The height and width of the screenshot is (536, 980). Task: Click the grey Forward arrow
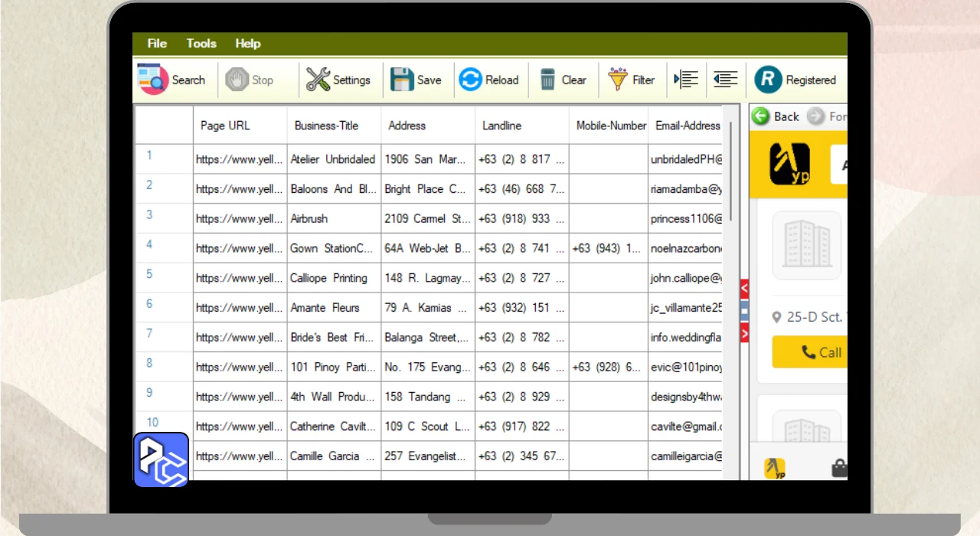(x=816, y=116)
